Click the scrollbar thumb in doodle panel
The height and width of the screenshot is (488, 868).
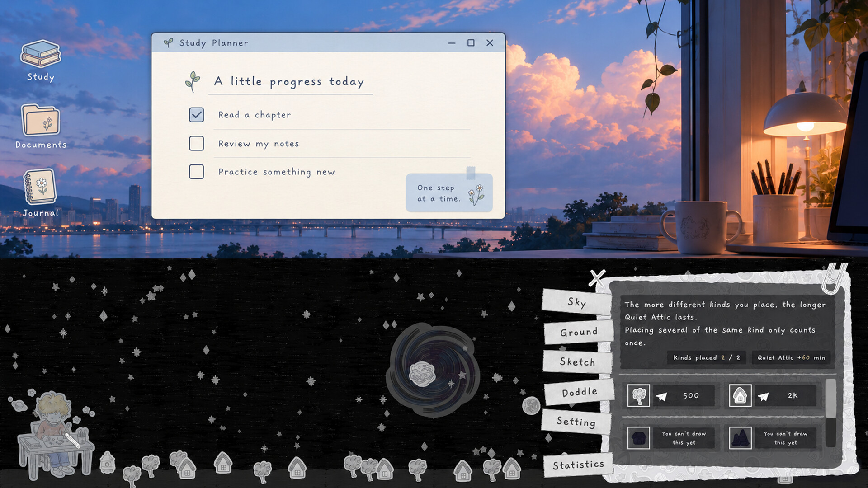tap(830, 399)
